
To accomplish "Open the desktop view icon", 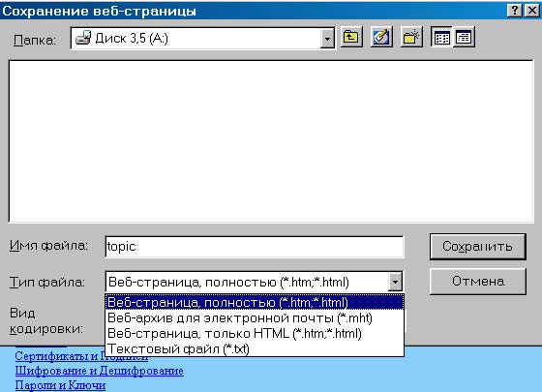I will (381, 37).
